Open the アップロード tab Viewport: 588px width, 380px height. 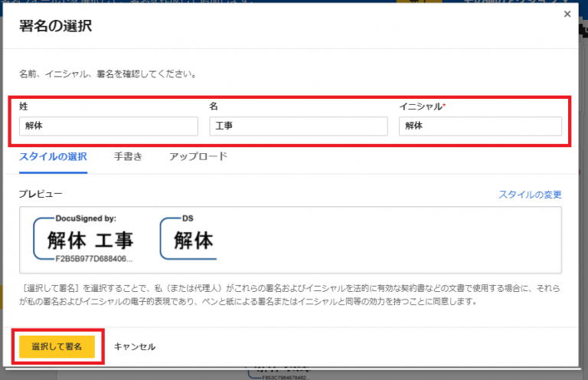pos(198,156)
